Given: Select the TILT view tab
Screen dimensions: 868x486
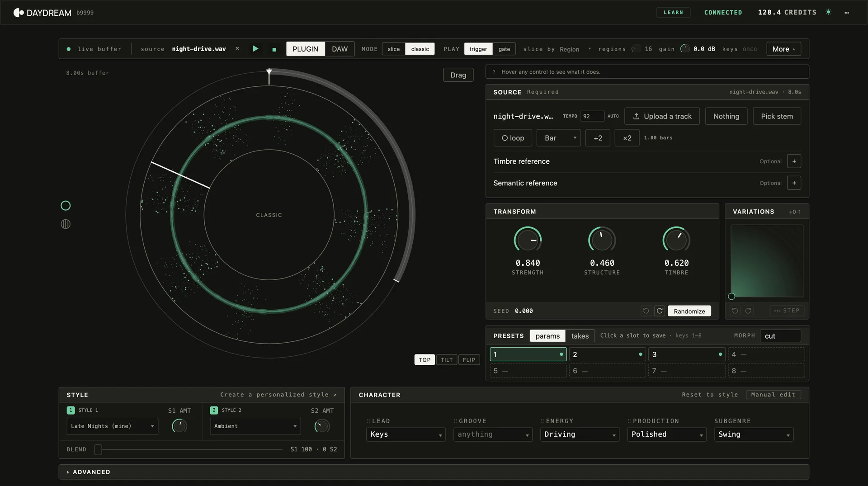Looking at the screenshot, I should pyautogui.click(x=447, y=360).
